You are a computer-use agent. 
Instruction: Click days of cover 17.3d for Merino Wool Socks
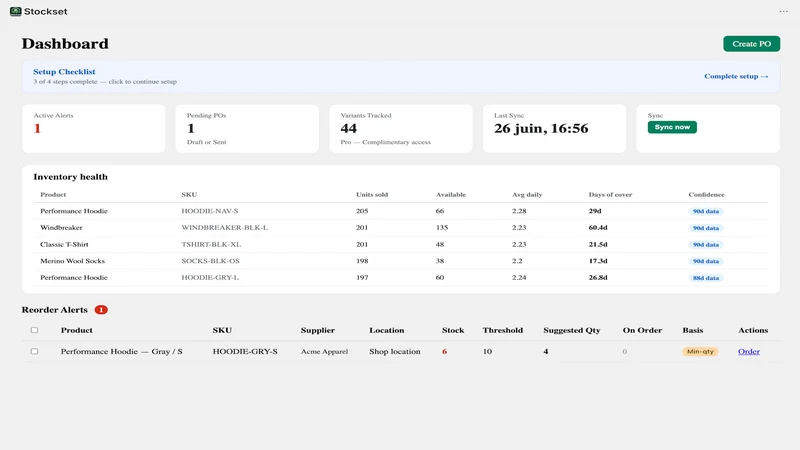pos(598,261)
